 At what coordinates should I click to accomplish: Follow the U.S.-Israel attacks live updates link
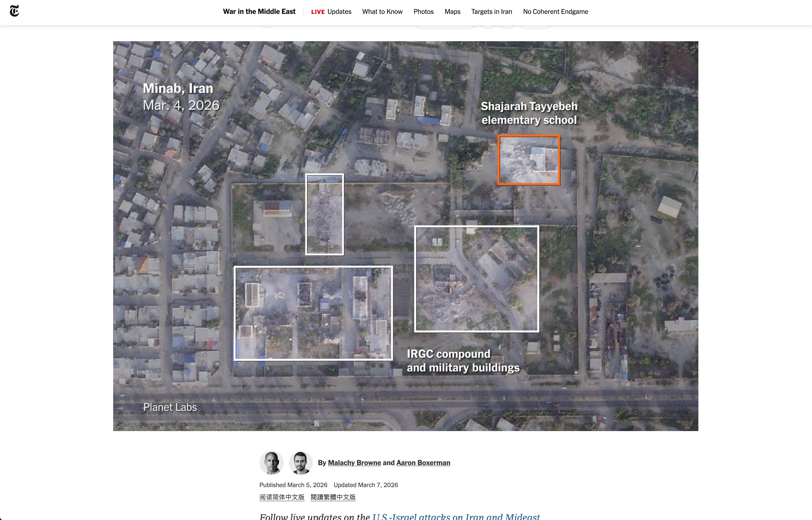point(456,516)
